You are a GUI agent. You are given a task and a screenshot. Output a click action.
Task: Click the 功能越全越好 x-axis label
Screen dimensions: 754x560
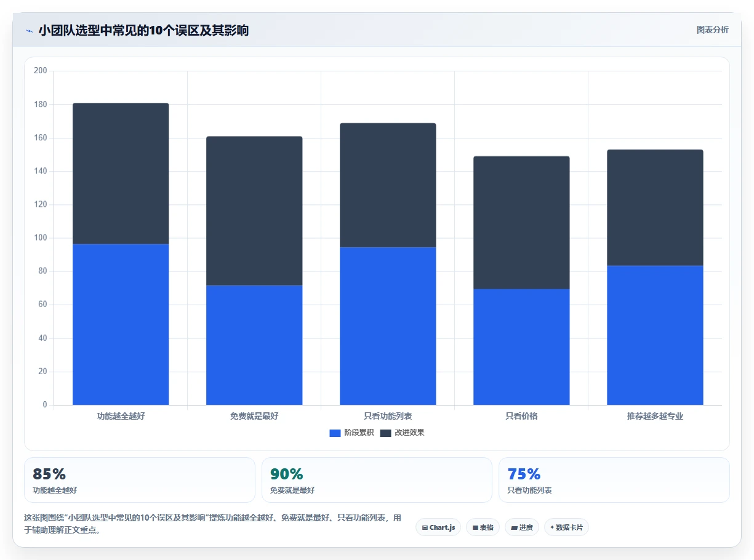tap(121, 416)
